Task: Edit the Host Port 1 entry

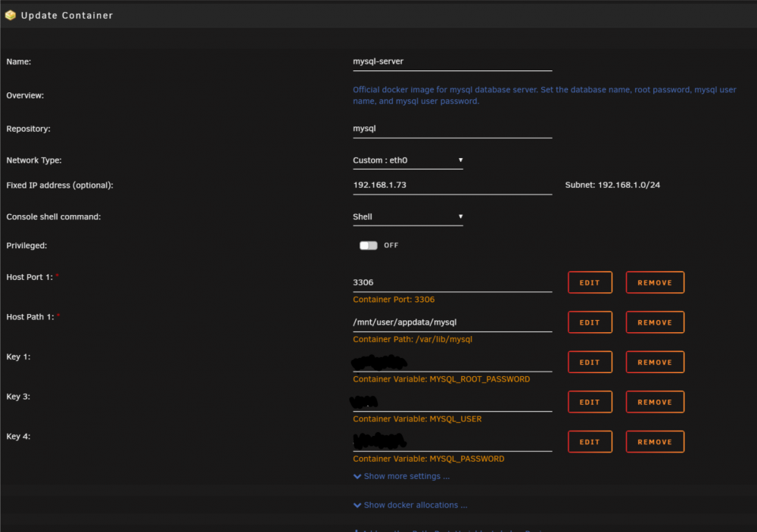Action: tap(590, 282)
